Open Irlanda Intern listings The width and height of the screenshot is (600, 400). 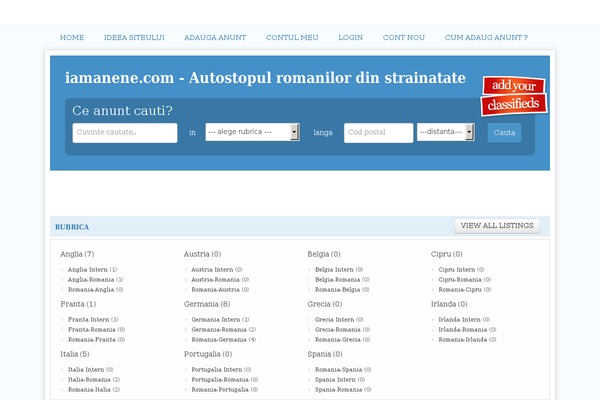[464, 319]
